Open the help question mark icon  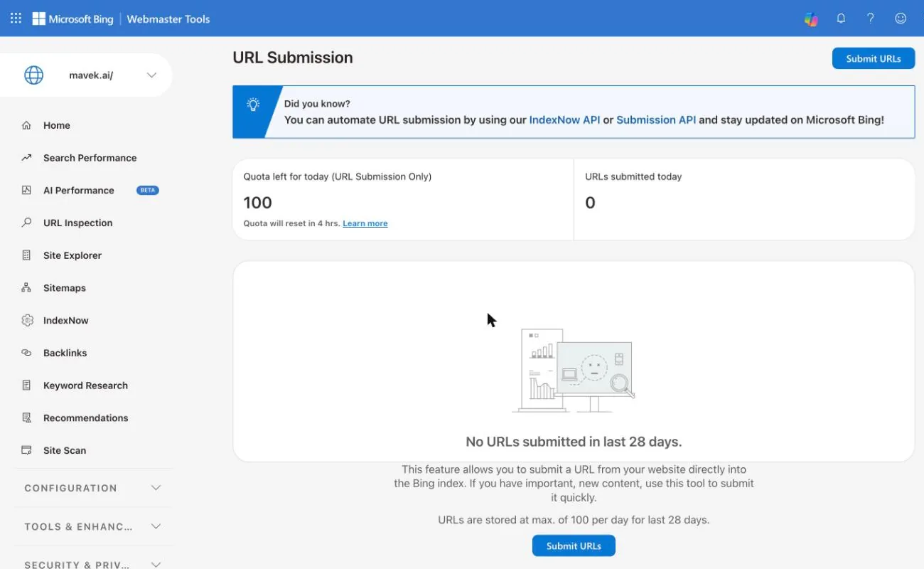click(871, 19)
